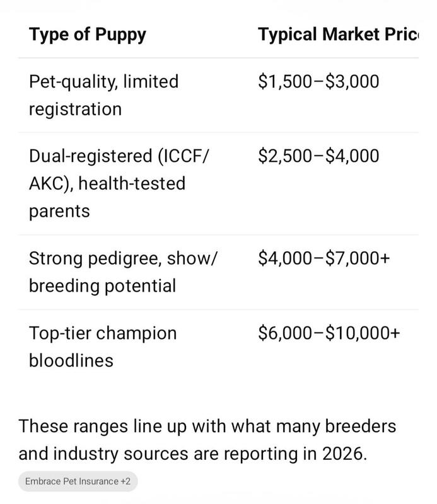
Task: Click the $4,000–$7,000+ price cell
Action: click(x=324, y=258)
